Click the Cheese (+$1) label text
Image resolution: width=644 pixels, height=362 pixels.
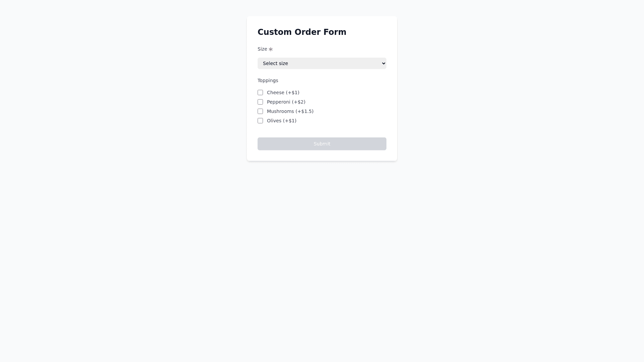tap(283, 93)
